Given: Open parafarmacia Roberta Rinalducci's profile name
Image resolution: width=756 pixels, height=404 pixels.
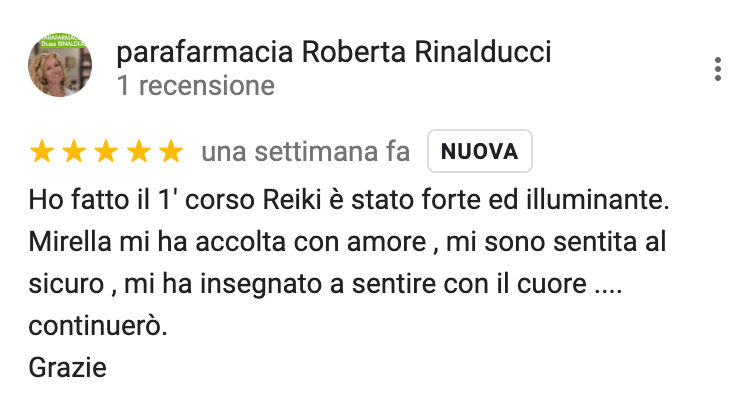Looking at the screenshot, I should pos(334,52).
